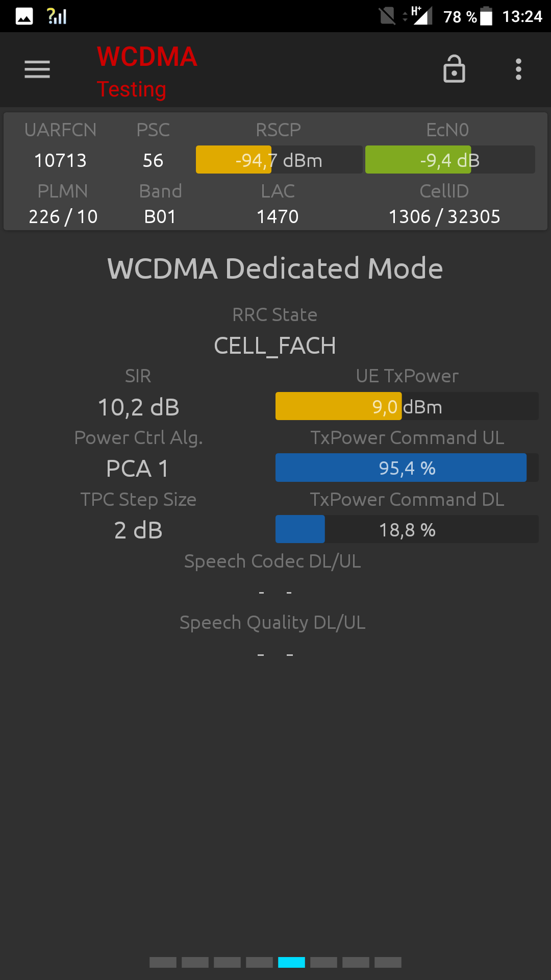Toggle the lock icon in the toolbar
Image resolution: width=551 pixels, height=980 pixels.
coord(454,69)
